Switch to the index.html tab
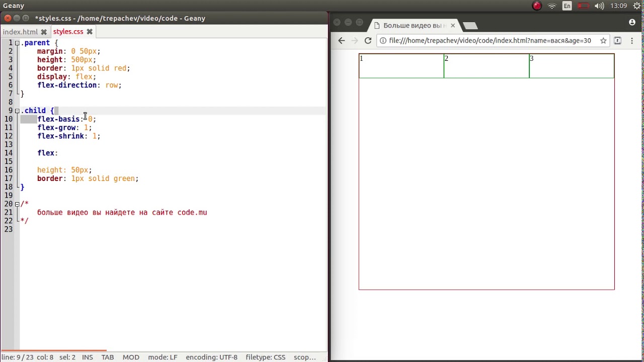Screen dimensions: 644x362 (20, 32)
